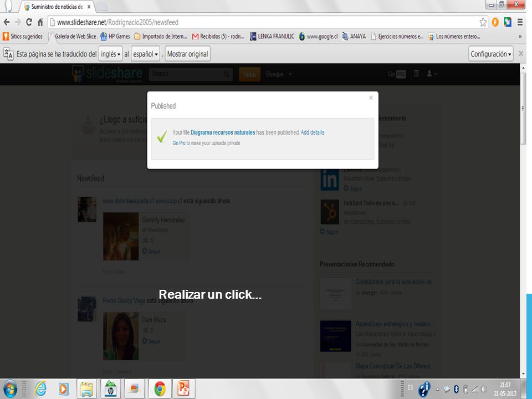This screenshot has height=399, width=532.
Task: Switch to PowerPoint in the taskbar
Action: [183, 389]
